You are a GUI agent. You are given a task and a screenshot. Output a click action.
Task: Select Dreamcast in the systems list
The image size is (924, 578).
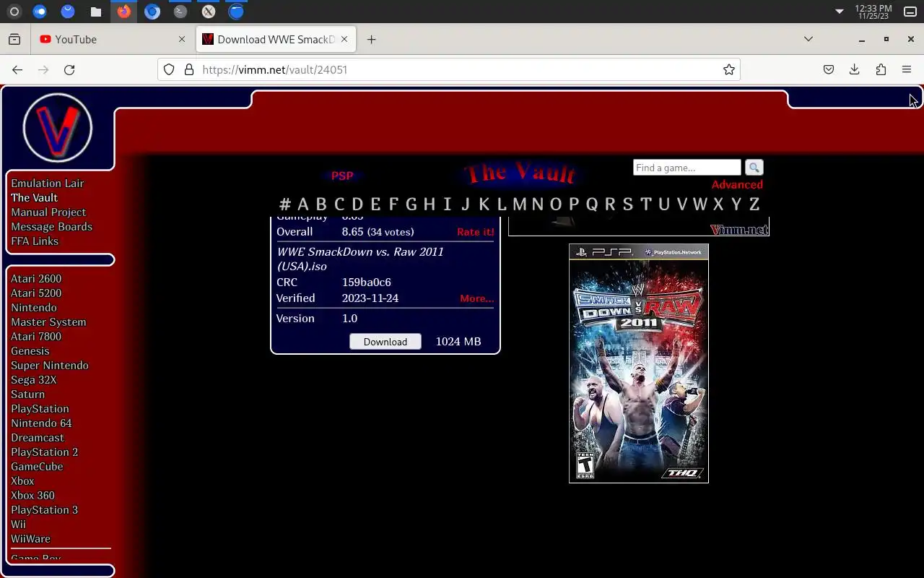(38, 438)
